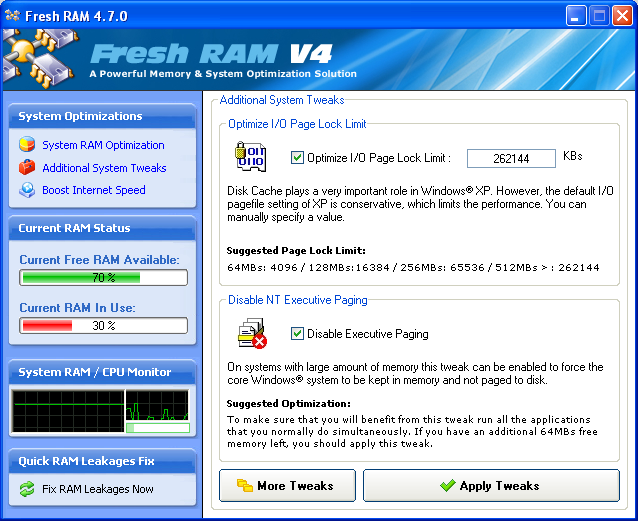
Task: Click the Fresh RAM title bar icon
Action: 12,15
